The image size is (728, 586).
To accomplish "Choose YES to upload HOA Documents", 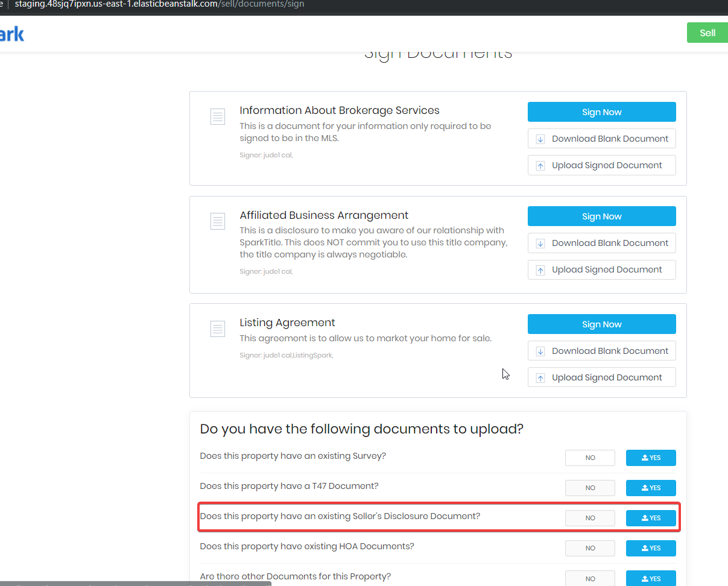I will [651, 548].
